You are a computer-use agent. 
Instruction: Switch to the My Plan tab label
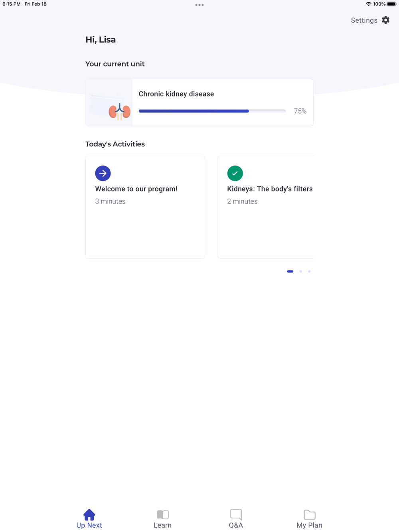310,525
